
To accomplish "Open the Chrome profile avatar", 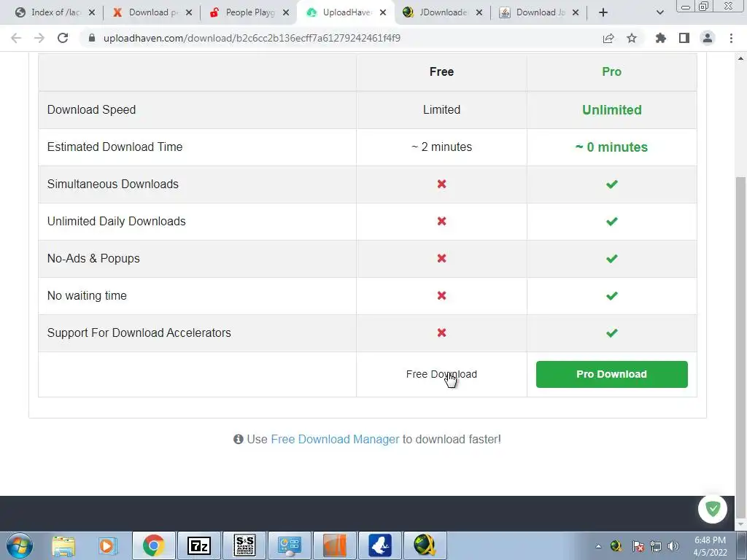I will (x=708, y=38).
